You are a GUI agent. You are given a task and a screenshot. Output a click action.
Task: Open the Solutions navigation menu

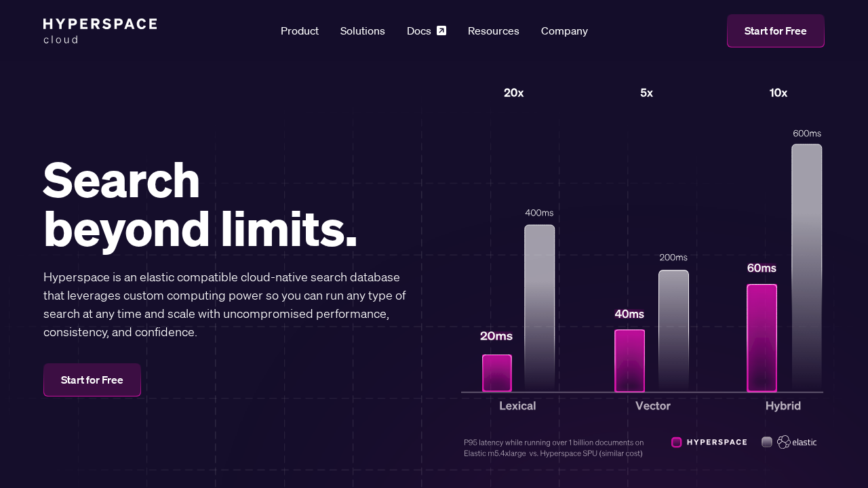coord(363,31)
